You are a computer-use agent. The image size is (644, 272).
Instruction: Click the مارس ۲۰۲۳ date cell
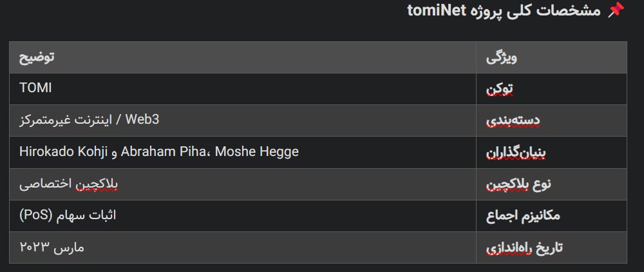pos(243,248)
